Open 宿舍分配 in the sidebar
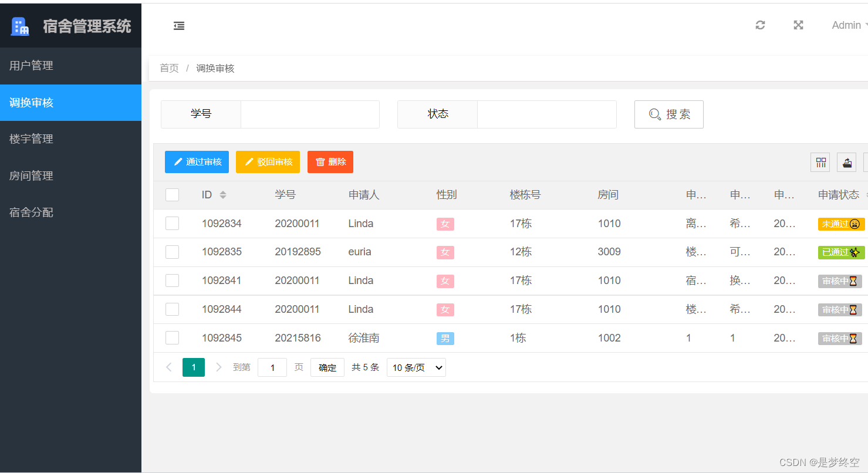868x473 pixels. 70,212
